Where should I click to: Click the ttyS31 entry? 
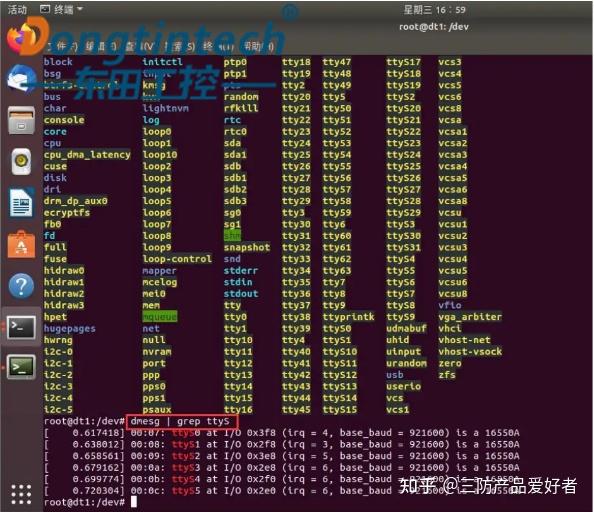403,247
